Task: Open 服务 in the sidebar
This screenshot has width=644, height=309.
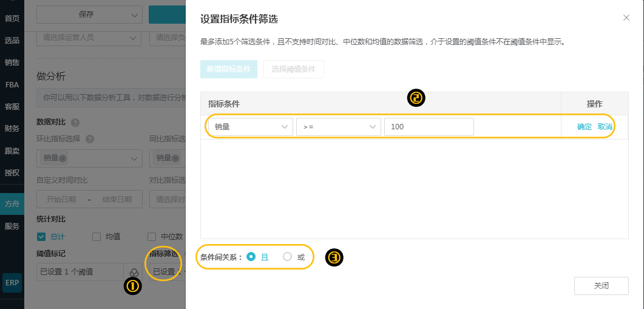Action: click(x=12, y=226)
